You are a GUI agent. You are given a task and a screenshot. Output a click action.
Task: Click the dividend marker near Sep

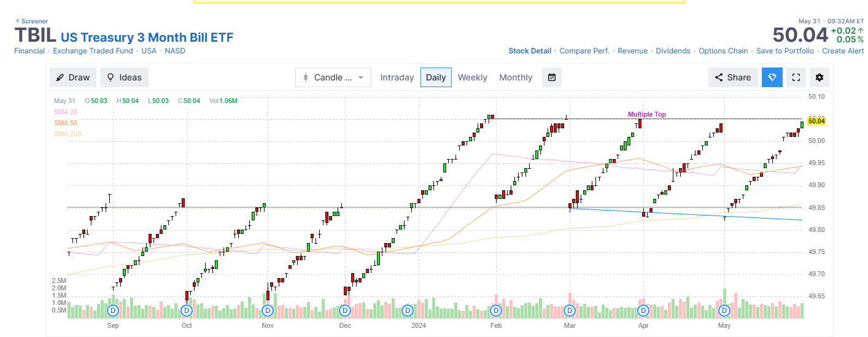click(x=113, y=311)
